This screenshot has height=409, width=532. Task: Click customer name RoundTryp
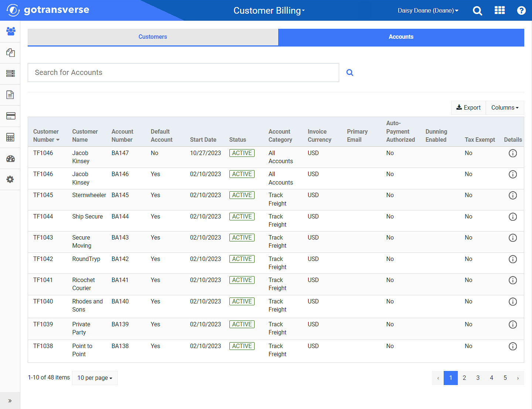tap(86, 259)
